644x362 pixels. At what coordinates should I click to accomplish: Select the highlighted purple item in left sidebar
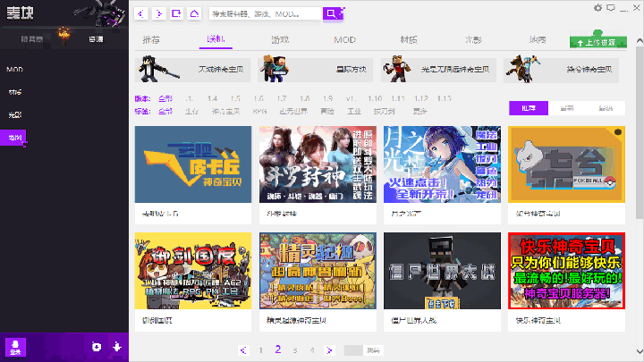13,138
